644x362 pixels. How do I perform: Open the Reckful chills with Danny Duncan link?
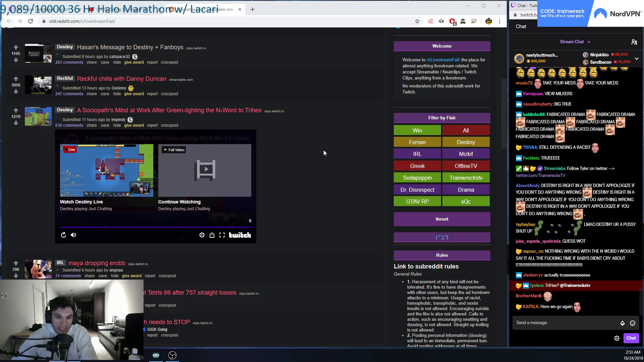122,79
